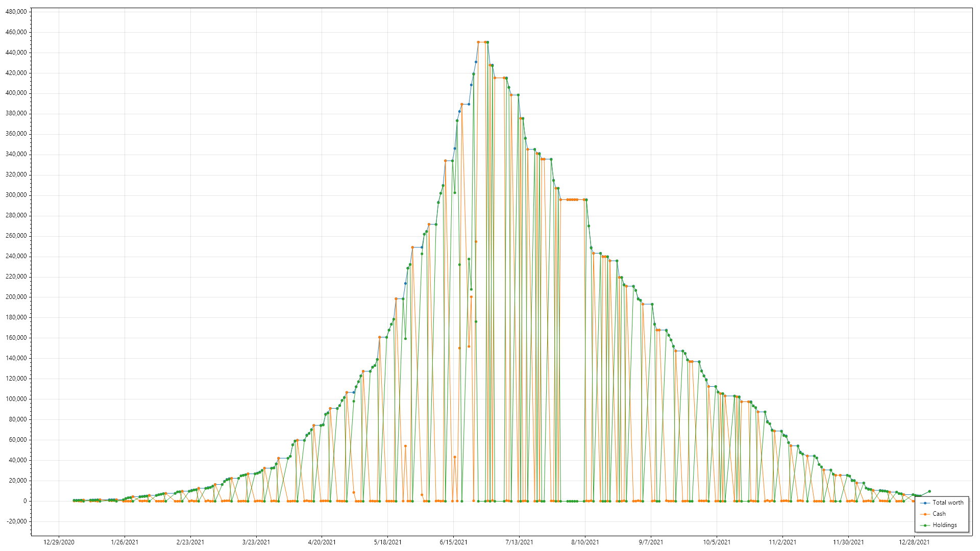Click the 480,000 y-axis label

tap(16, 12)
